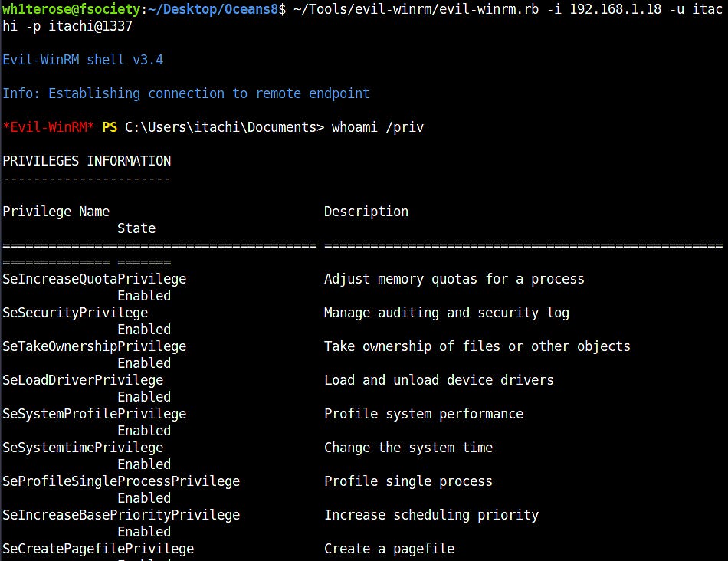This screenshot has height=561, width=728.
Task: Click the Privilege Name column header
Action: pyautogui.click(x=56, y=212)
